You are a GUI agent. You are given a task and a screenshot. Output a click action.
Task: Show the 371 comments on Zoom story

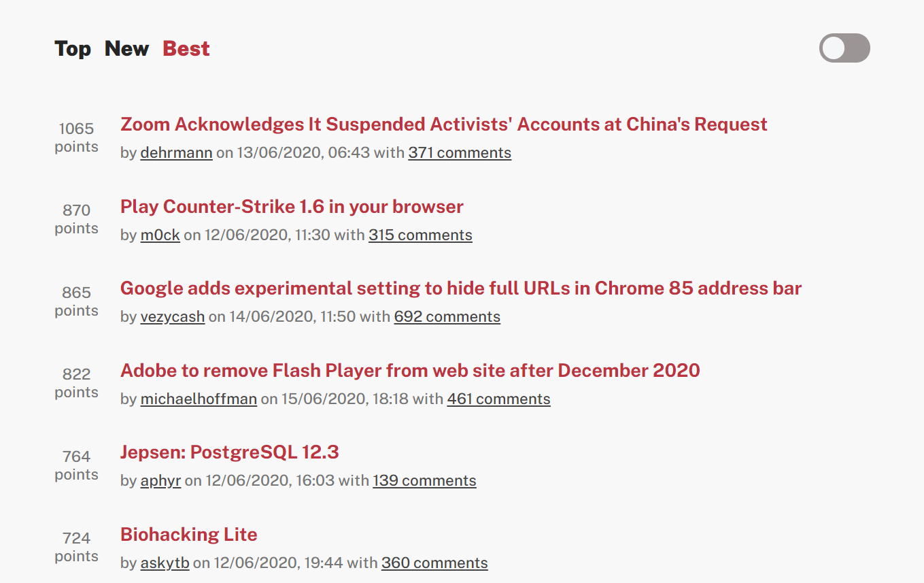click(x=460, y=153)
